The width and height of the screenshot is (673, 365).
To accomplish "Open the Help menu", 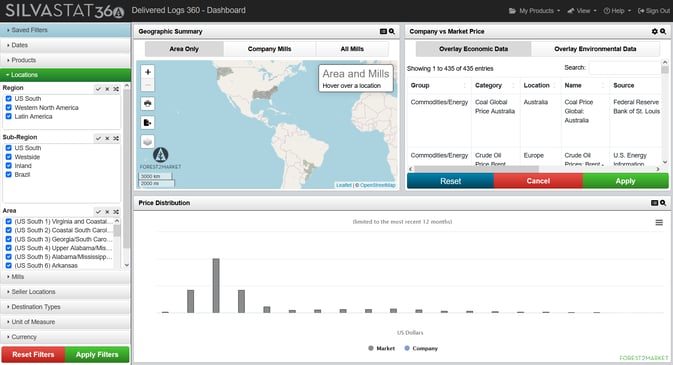I will 617,11.
